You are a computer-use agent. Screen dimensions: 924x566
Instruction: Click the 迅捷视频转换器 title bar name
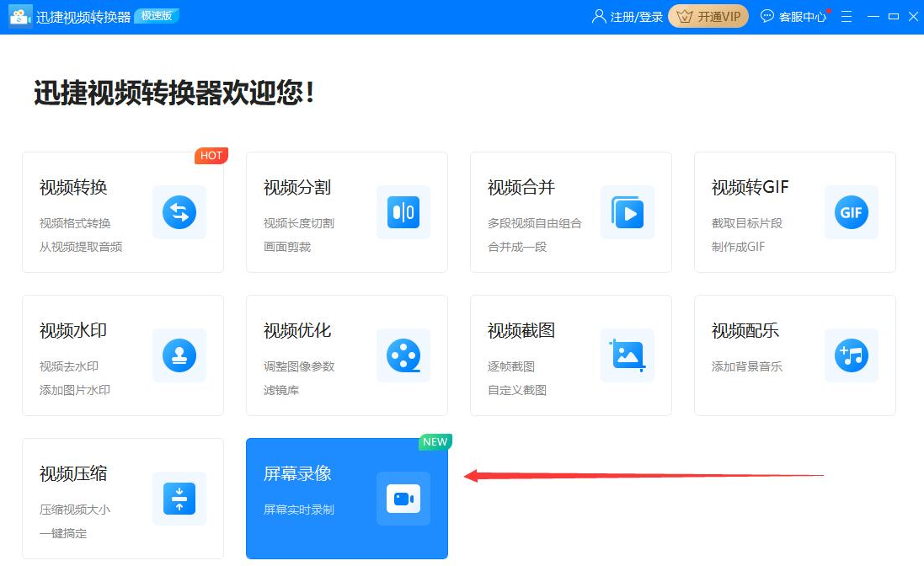pos(83,17)
